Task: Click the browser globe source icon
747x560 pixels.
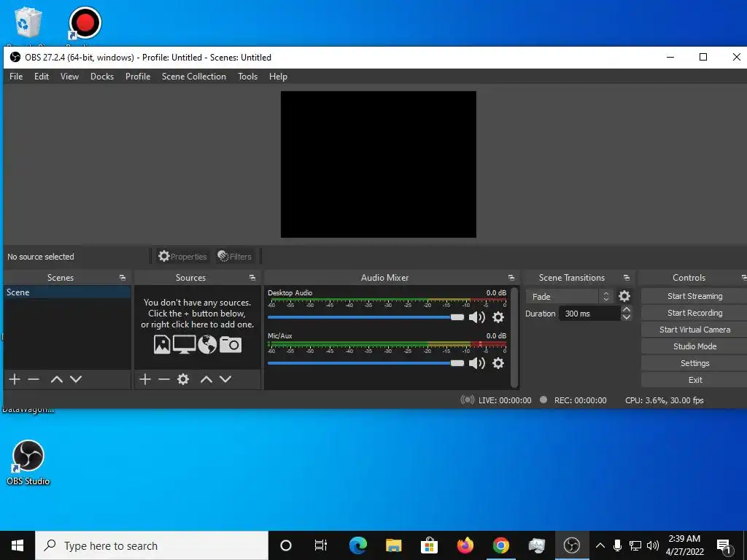Action: 207,344
